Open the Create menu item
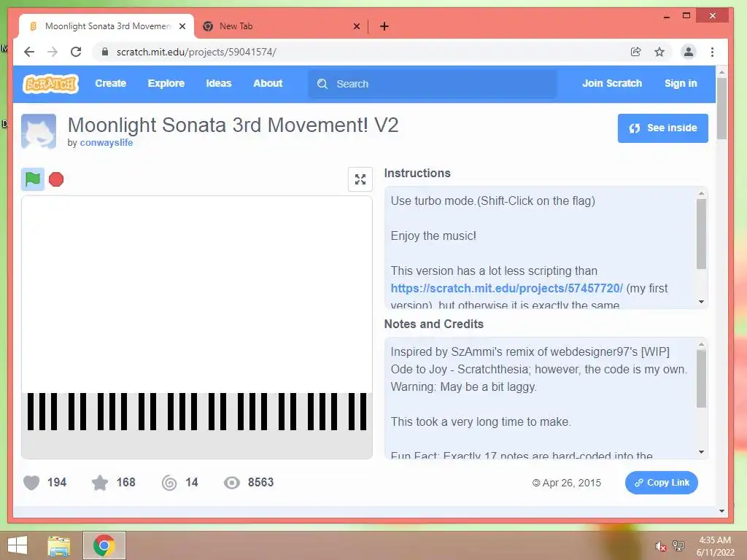The image size is (747, 560). coord(111,83)
